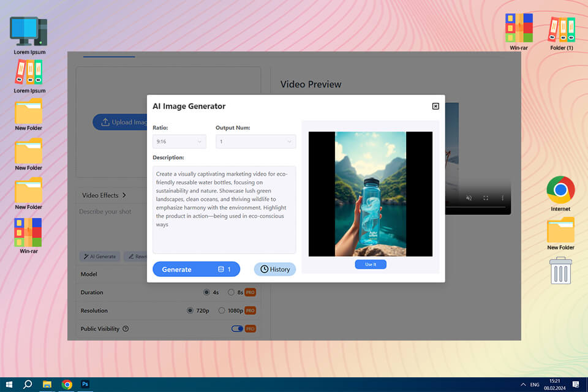Select the 4s duration option
Screen dimensions: 588x392
[x=206, y=292]
